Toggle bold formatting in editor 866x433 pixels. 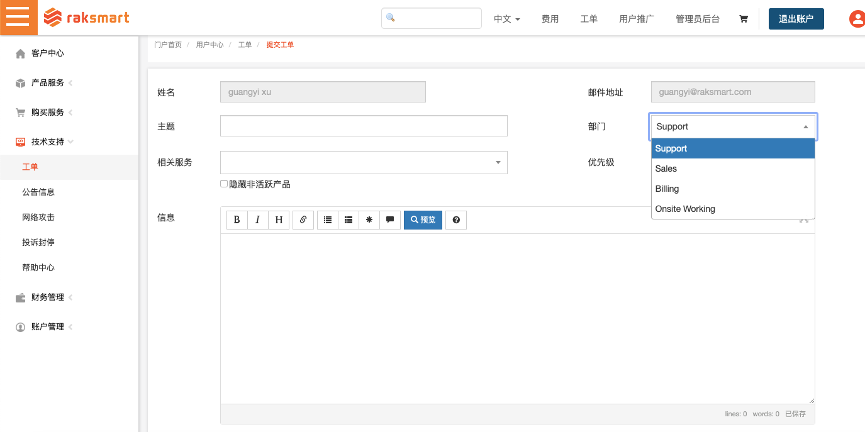pos(237,220)
